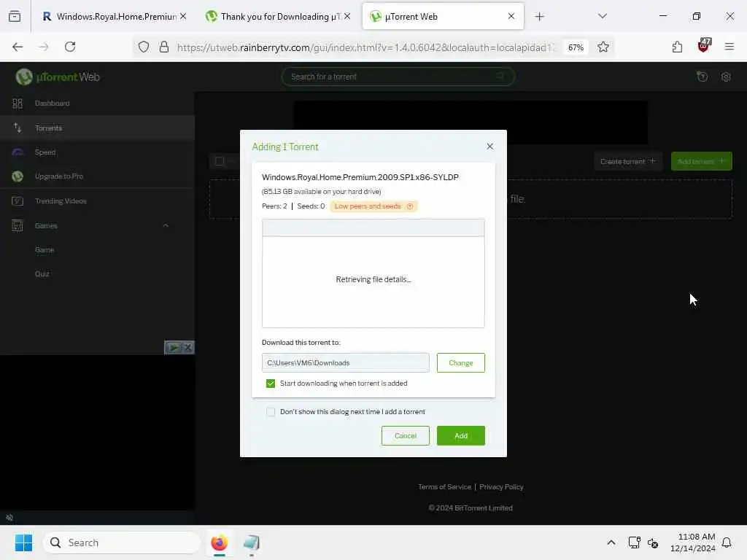Click the µTorrent Web logo

coord(58,77)
